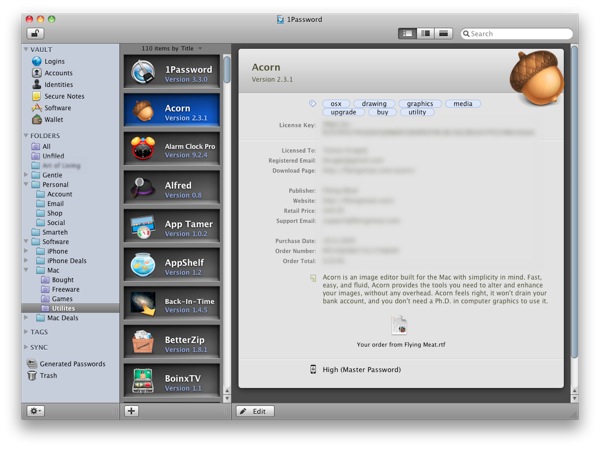The image size is (600, 449).
Task: Expand the iPhone Deals folder
Action: tap(26, 260)
